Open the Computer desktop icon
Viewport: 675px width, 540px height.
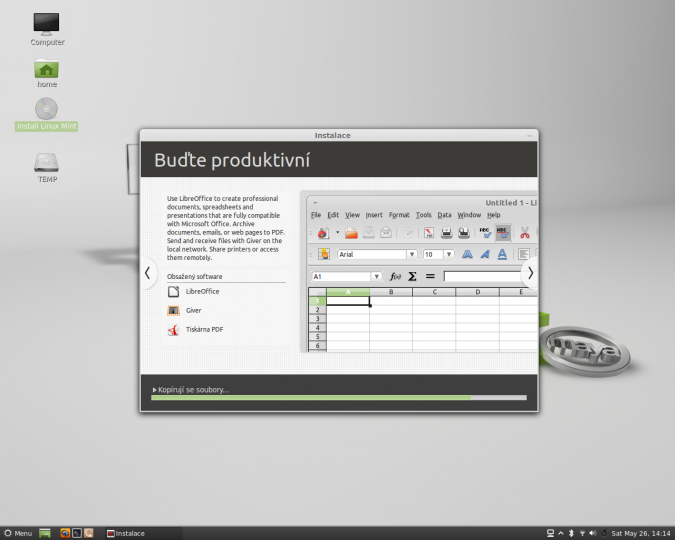click(x=46, y=28)
